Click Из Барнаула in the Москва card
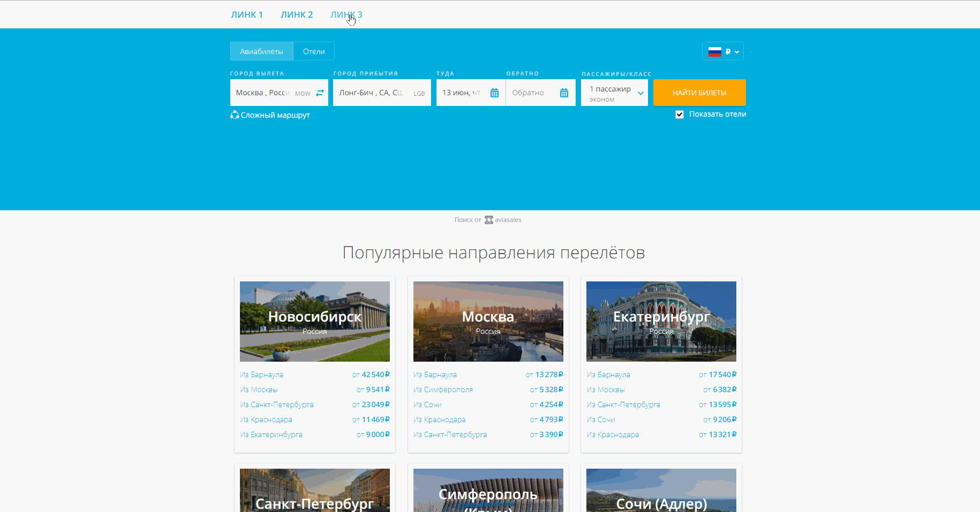This screenshot has height=512, width=980. (435, 375)
